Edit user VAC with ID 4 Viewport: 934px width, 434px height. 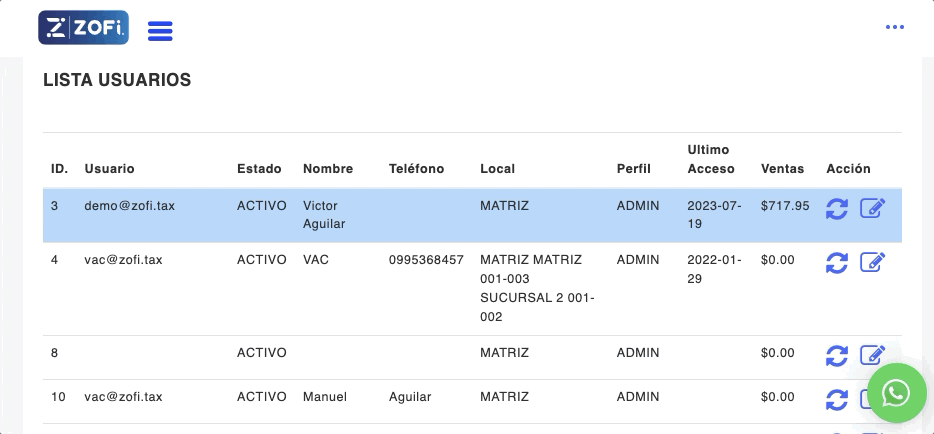click(x=873, y=262)
